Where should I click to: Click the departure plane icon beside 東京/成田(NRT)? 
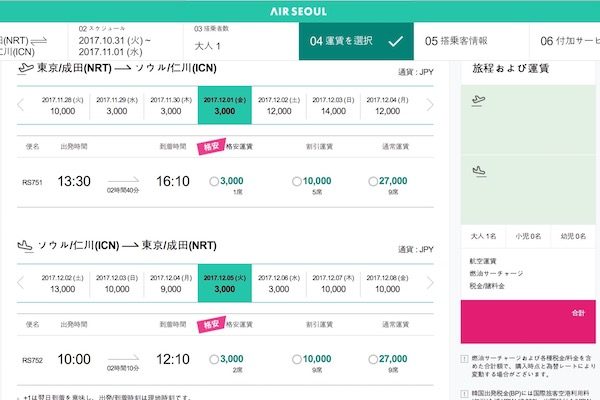[26, 68]
